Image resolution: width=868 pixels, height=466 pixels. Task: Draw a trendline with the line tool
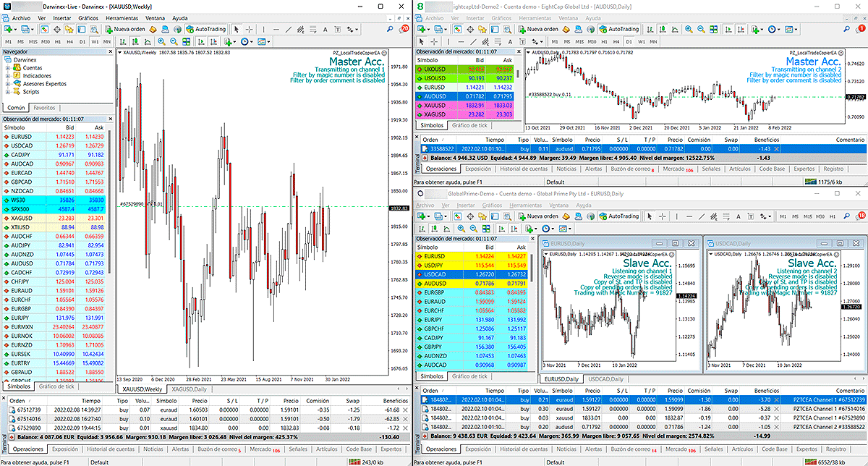tap(288, 29)
